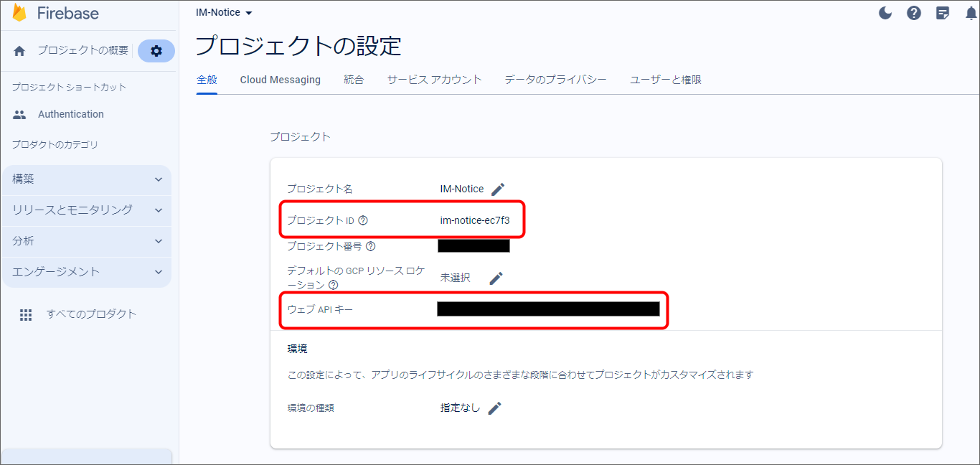Open the ユーザーと権限 tab
The image size is (980, 465).
pyautogui.click(x=666, y=80)
